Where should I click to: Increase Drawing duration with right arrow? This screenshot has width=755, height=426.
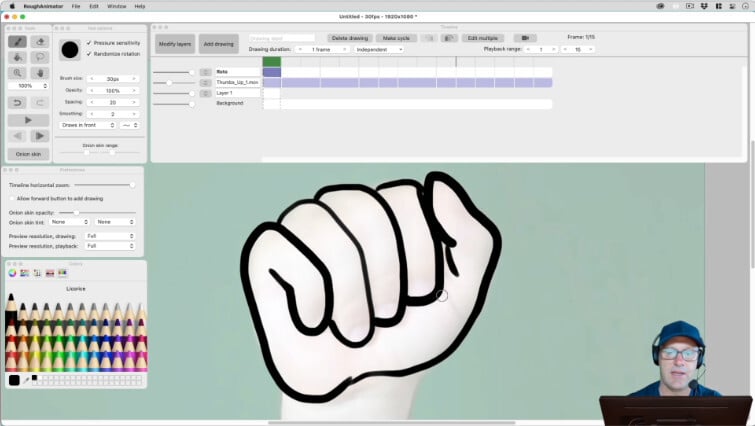(344, 50)
